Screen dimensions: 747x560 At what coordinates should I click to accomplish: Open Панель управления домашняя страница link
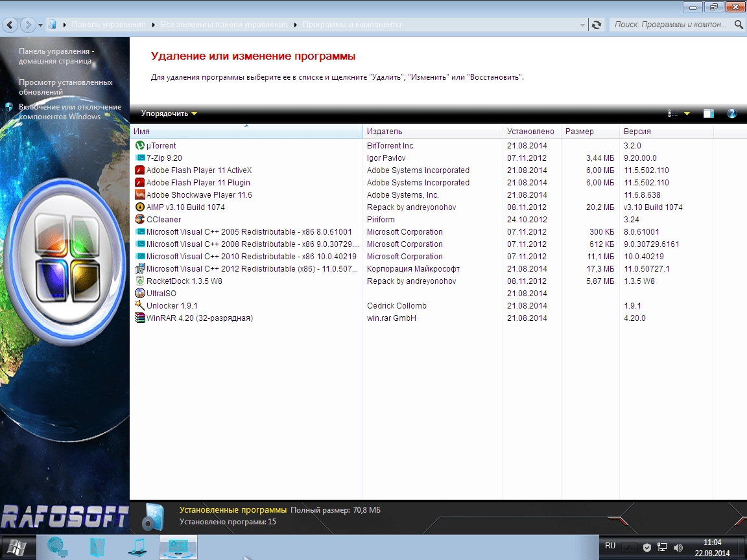[56, 56]
